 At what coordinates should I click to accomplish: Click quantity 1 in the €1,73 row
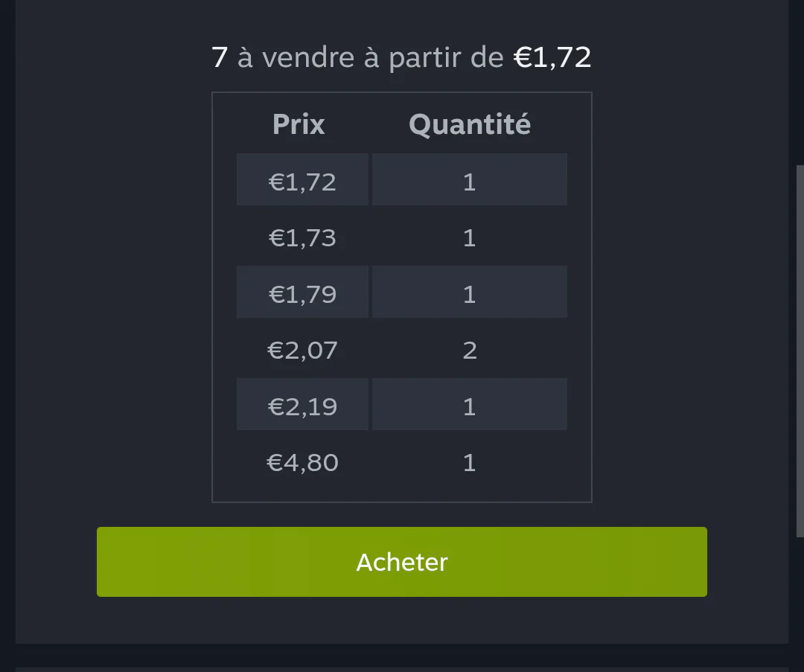pyautogui.click(x=470, y=236)
